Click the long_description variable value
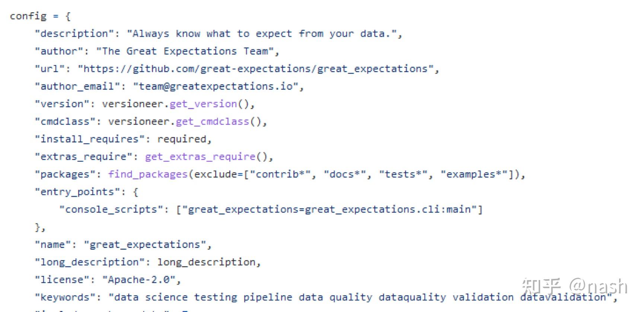 (x=206, y=262)
